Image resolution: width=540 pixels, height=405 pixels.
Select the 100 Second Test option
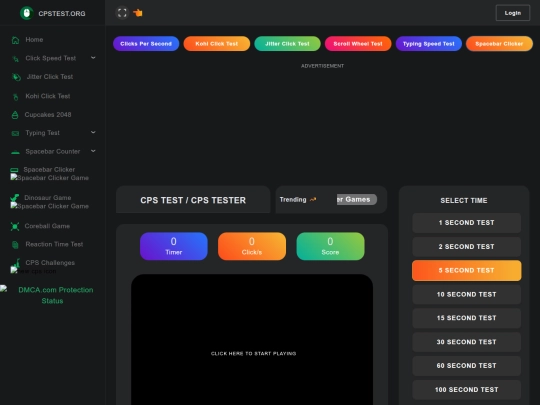[467, 390]
